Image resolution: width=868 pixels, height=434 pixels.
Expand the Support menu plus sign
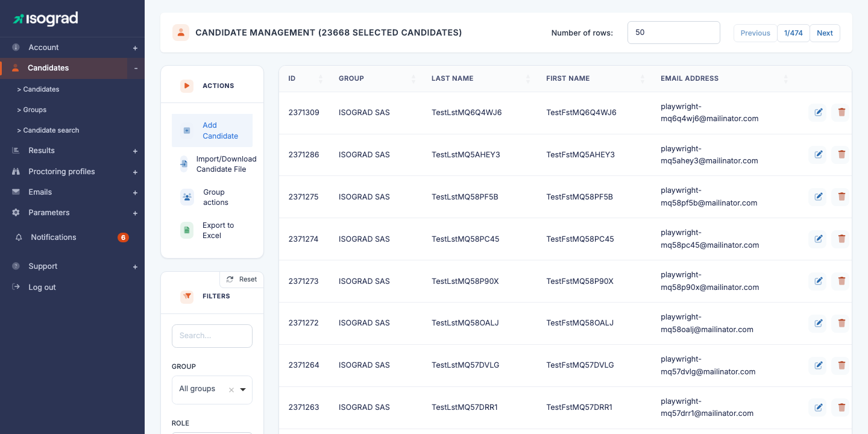[x=135, y=266]
